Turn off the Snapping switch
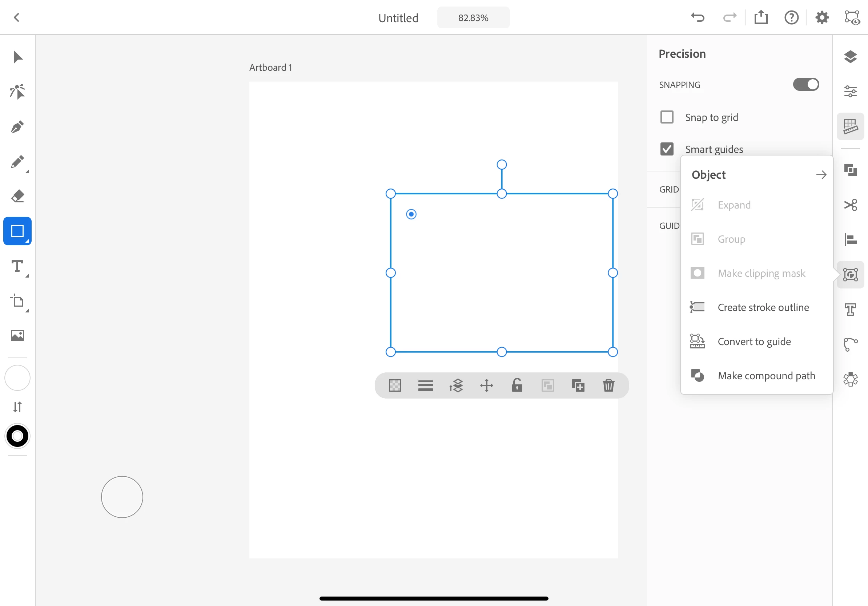The height and width of the screenshot is (606, 868). [x=805, y=85]
